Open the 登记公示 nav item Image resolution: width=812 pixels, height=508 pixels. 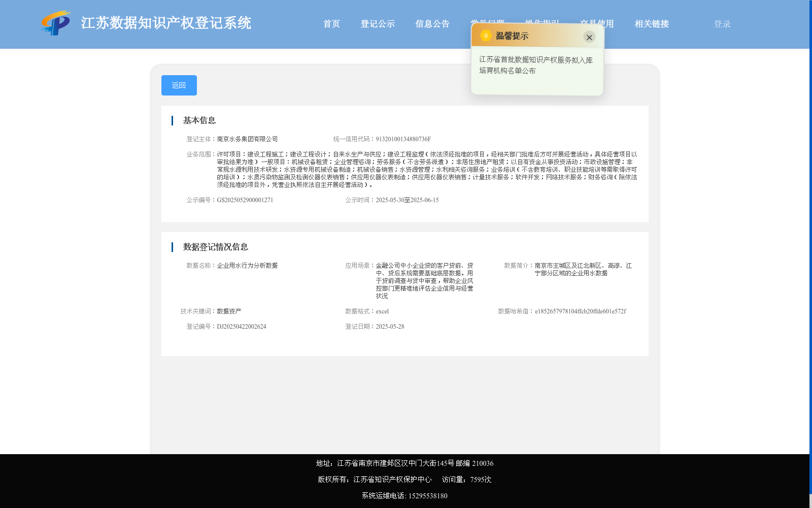(378, 24)
